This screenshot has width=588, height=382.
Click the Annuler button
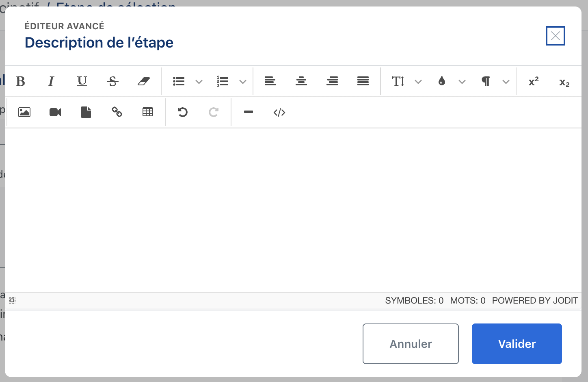pyautogui.click(x=411, y=344)
